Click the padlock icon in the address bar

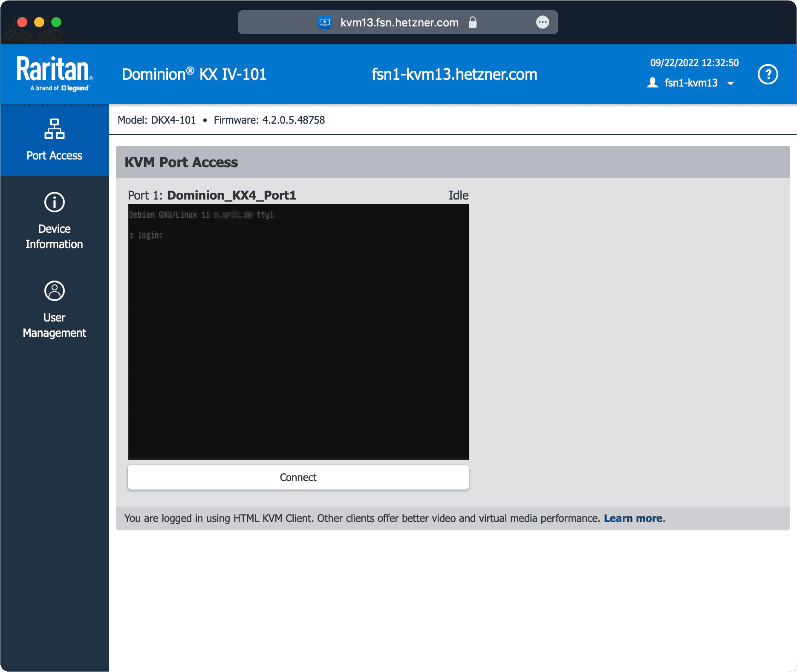(473, 22)
